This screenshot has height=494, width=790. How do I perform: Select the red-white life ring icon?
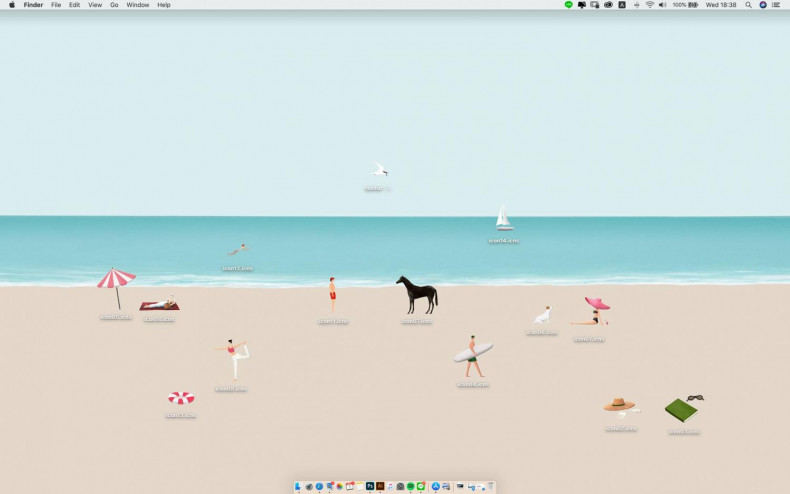[181, 398]
